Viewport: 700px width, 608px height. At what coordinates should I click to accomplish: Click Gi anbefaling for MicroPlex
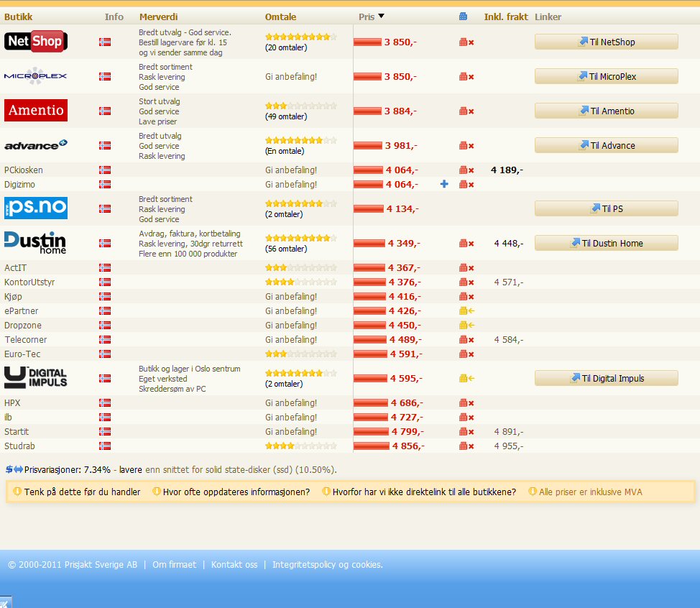291,76
